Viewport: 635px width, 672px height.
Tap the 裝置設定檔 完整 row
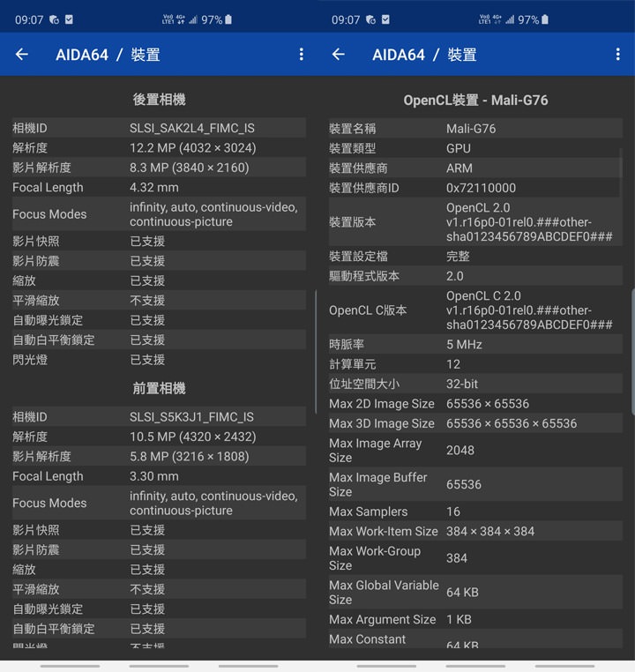click(x=475, y=257)
